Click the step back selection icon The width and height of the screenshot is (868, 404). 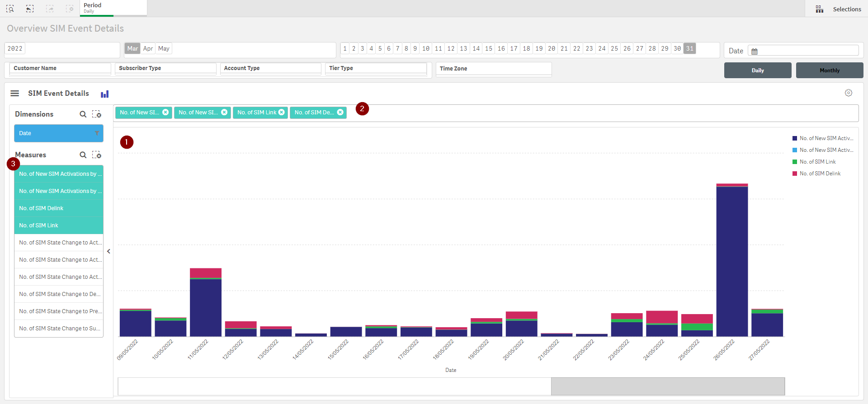click(30, 9)
